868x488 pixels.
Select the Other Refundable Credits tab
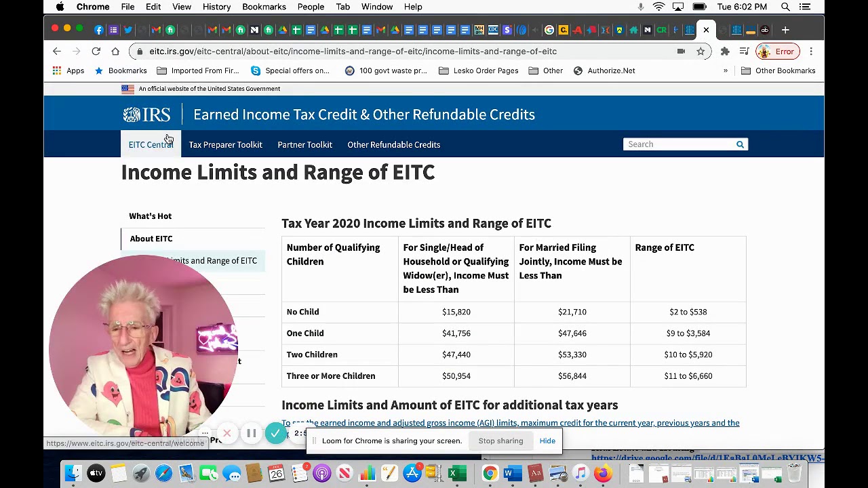click(x=393, y=144)
